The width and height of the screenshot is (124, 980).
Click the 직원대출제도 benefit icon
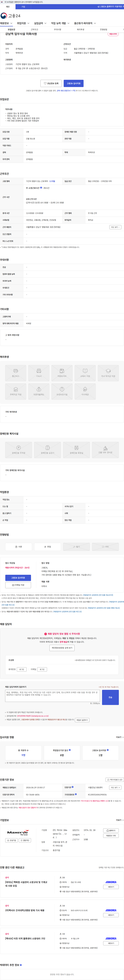(x=39, y=391)
